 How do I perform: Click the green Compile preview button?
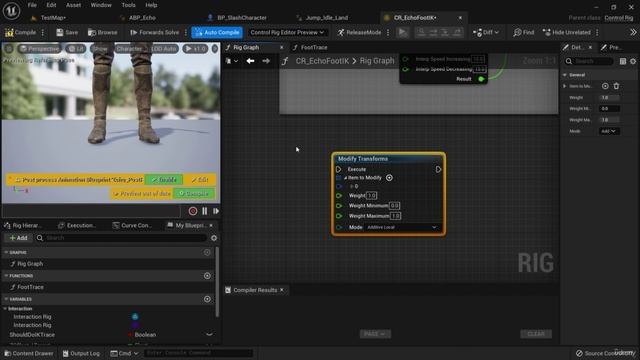point(194,193)
